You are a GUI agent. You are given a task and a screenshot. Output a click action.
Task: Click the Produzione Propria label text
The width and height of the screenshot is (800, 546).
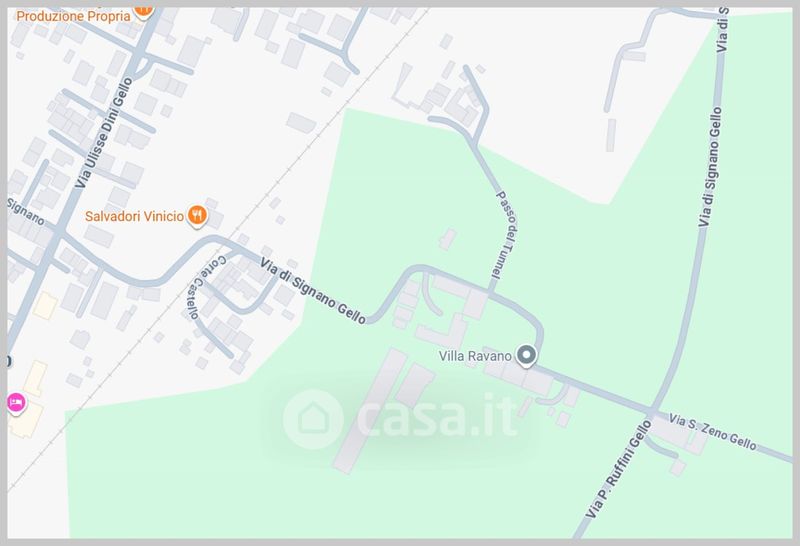click(x=73, y=16)
